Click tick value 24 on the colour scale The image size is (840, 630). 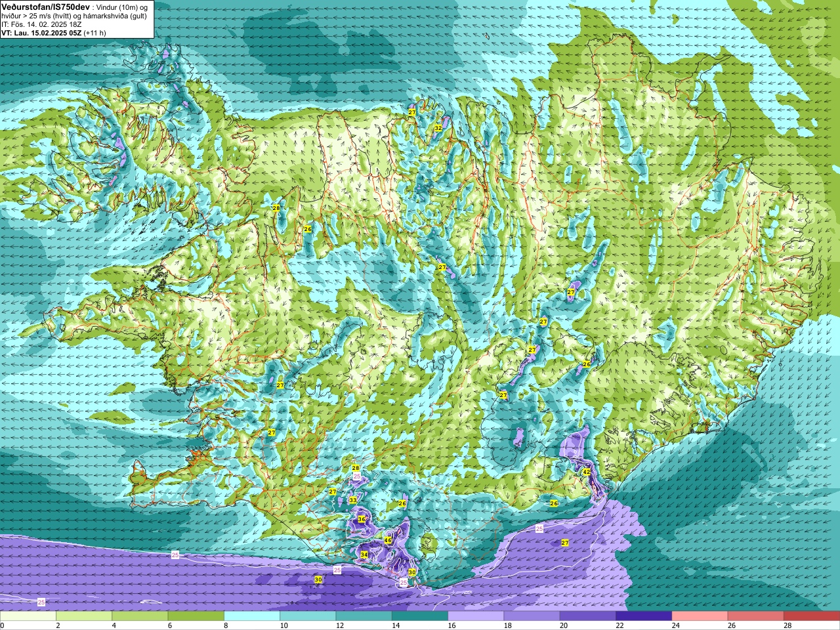click(675, 625)
